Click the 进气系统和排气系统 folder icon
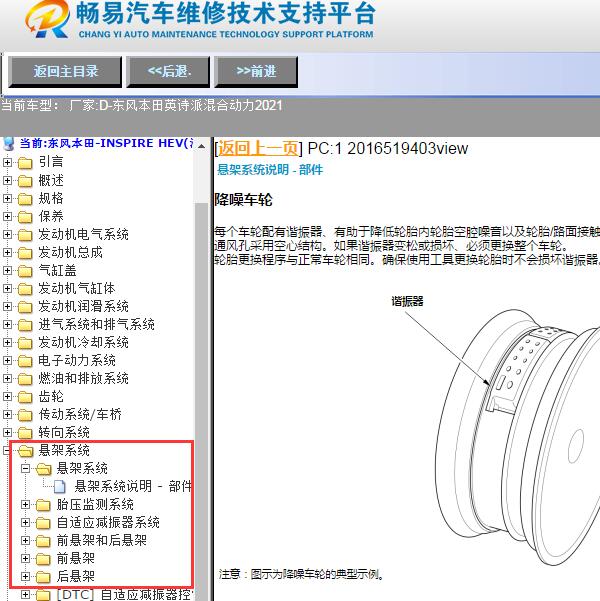 coord(25,325)
